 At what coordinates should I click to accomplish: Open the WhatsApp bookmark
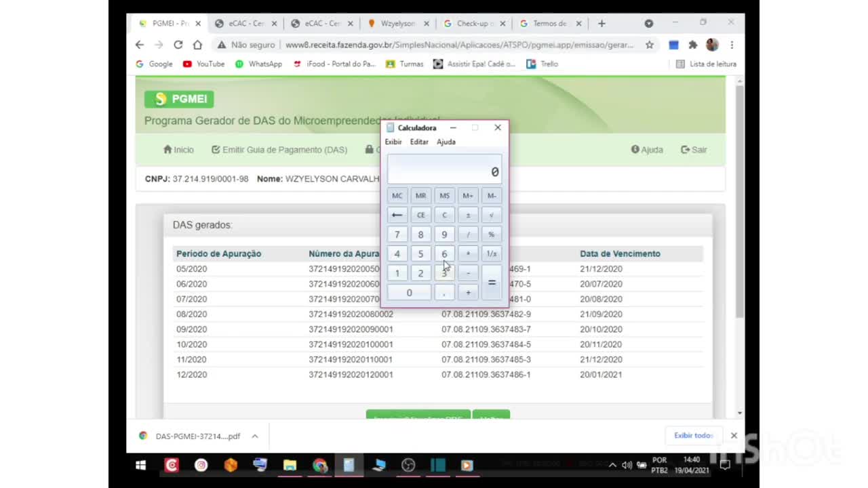pos(258,64)
